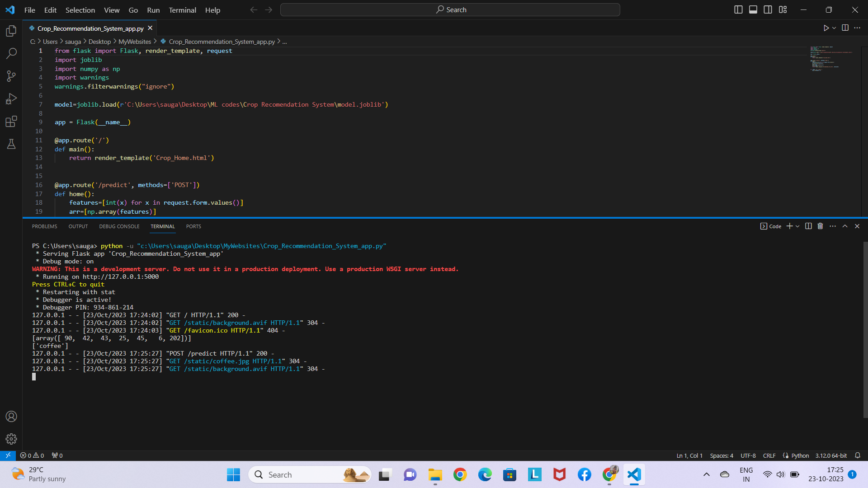The width and height of the screenshot is (868, 488).
Task: Switch to the DEBUG CONSOLE tab
Action: (x=119, y=226)
